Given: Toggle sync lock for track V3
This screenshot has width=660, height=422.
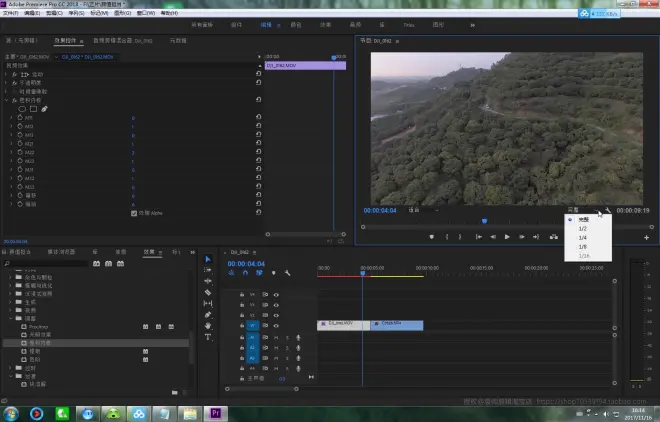Looking at the screenshot, I should tap(265, 305).
